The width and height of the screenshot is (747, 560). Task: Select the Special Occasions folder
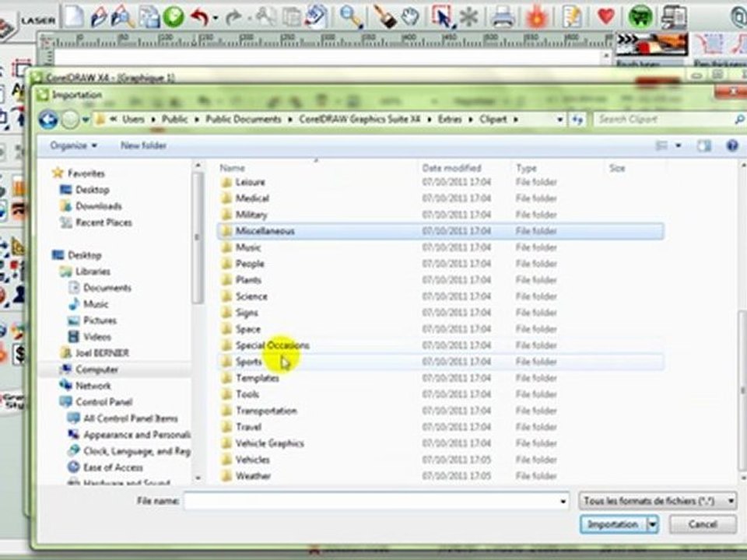coord(440,345)
